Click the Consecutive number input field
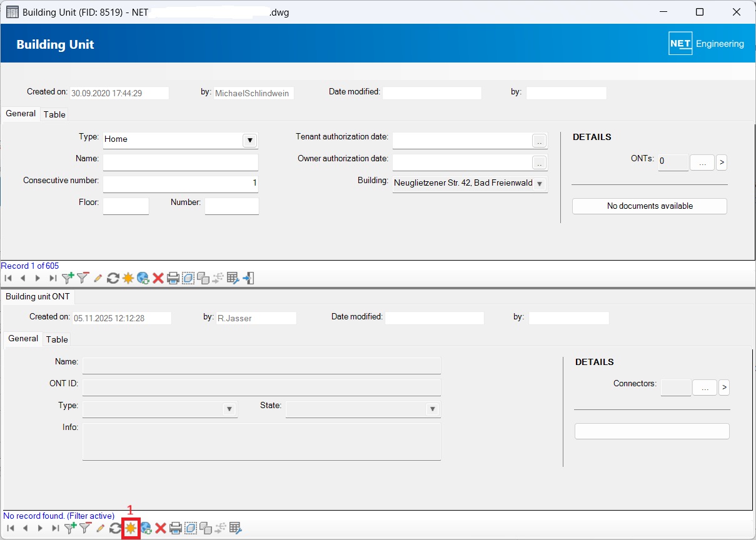Screen dimensions: 756x540 180,184
